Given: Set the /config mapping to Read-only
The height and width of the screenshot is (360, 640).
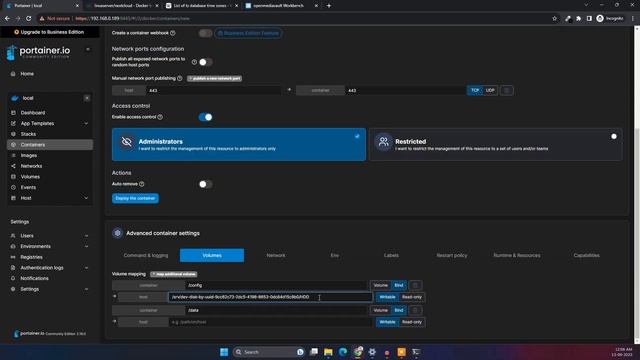Looking at the screenshot, I should point(411,297).
